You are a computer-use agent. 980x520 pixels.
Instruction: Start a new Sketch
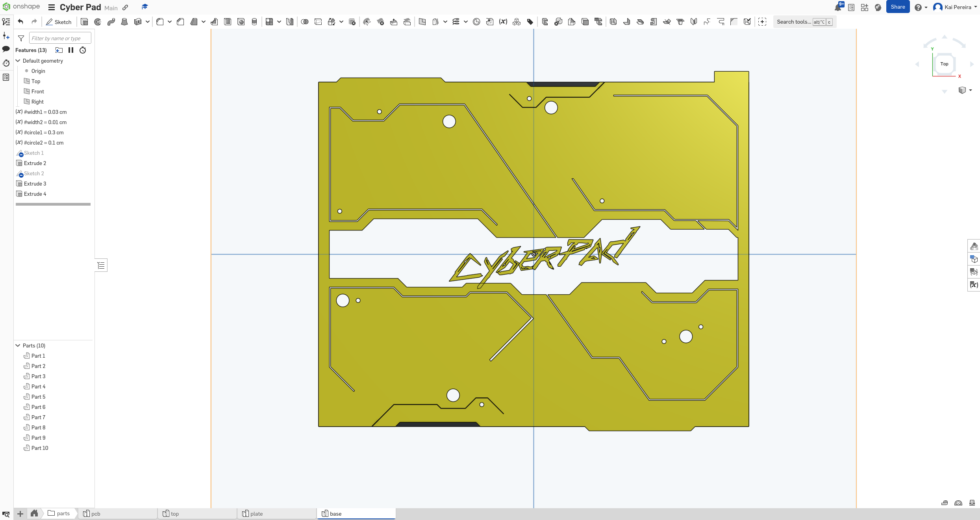pyautogui.click(x=59, y=22)
